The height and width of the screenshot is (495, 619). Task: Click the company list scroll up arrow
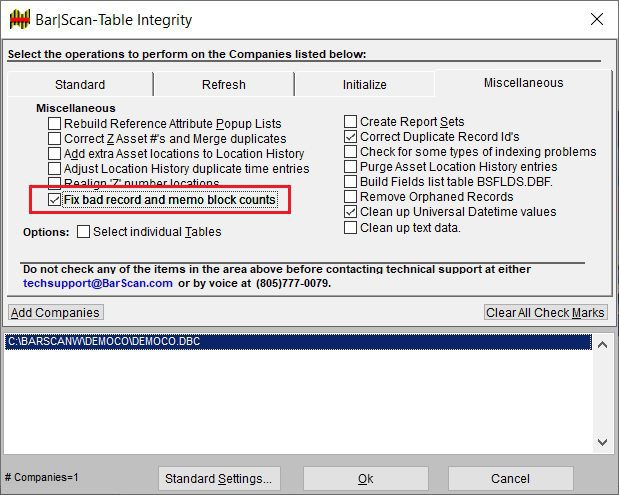coord(602,345)
